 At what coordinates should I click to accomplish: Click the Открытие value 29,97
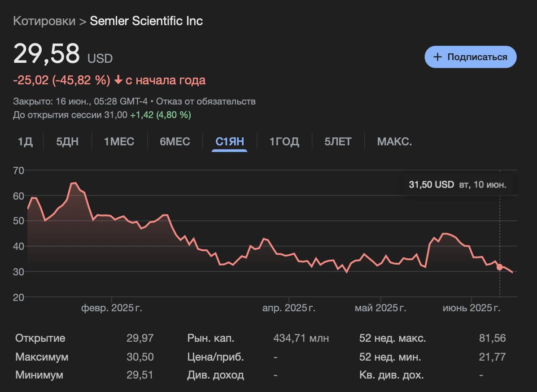coord(140,338)
